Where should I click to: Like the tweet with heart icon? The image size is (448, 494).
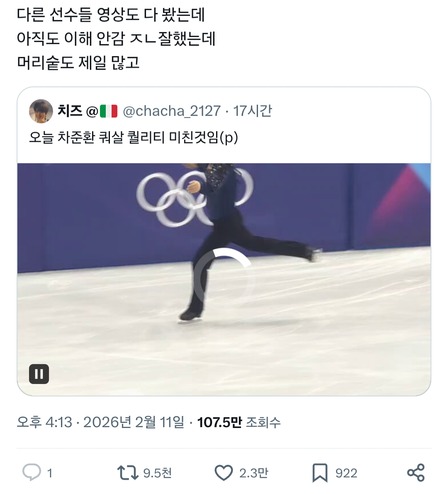[x=224, y=473]
